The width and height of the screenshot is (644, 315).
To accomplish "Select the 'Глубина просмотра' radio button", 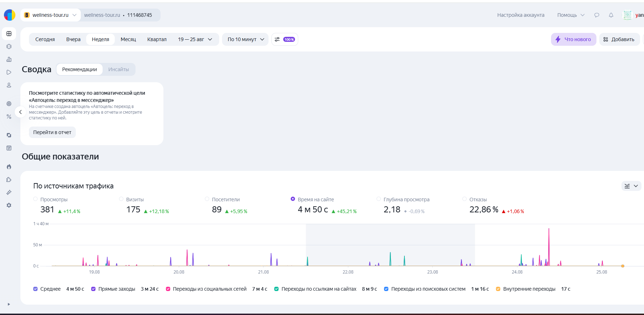I will [379, 199].
